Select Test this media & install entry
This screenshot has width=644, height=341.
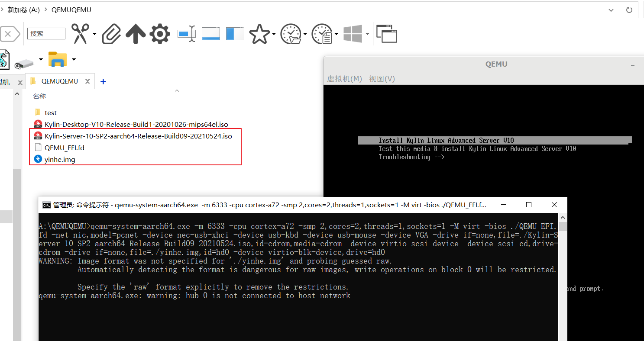pos(477,148)
